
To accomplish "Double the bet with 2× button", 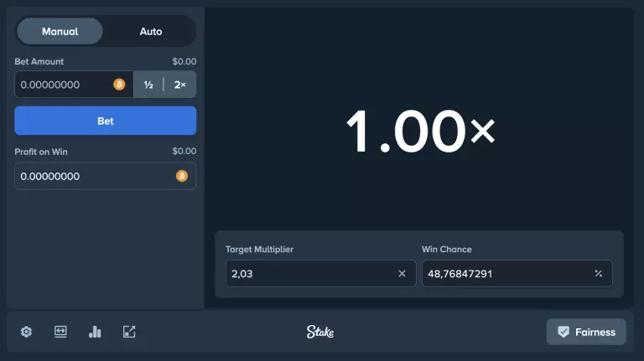I will point(180,85).
